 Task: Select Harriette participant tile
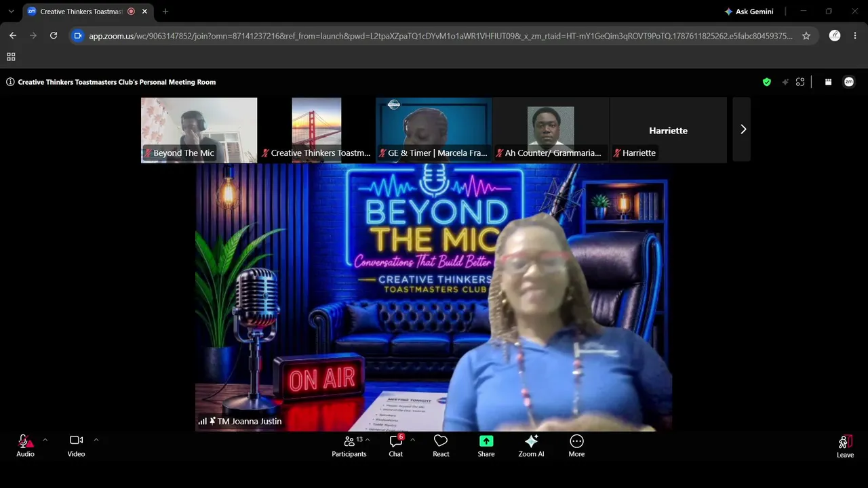668,130
